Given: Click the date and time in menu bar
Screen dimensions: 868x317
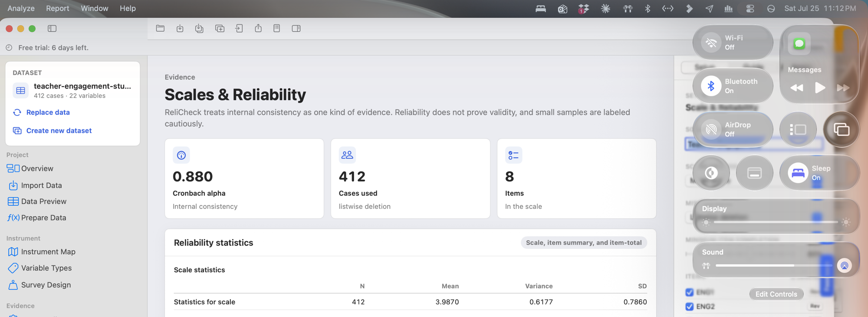Looking at the screenshot, I should pos(820,8).
